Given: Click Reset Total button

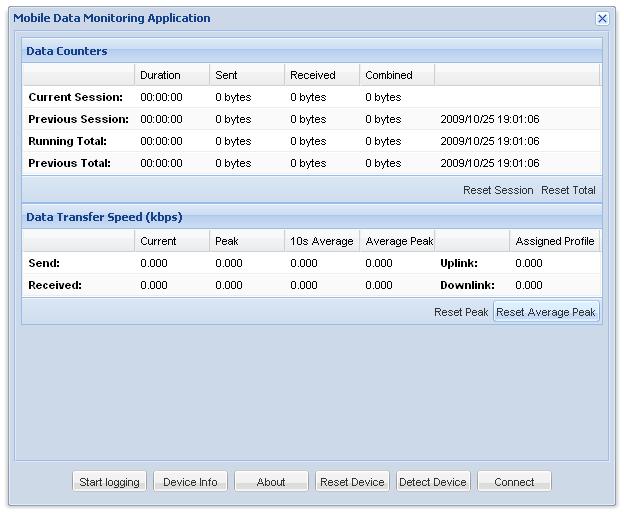Looking at the screenshot, I should point(568,190).
